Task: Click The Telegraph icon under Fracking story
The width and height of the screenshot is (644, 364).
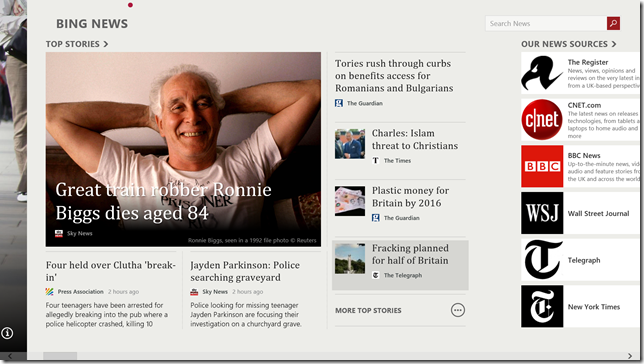Action: [x=375, y=275]
